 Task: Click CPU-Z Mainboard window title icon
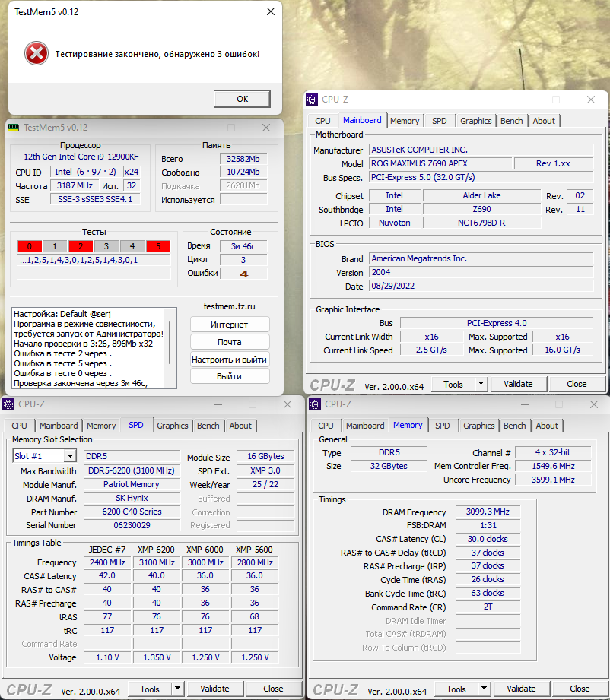[312, 99]
